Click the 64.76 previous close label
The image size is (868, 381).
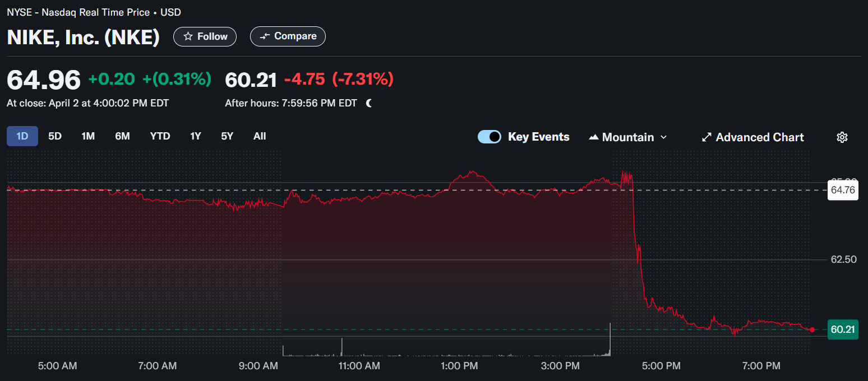pos(843,190)
